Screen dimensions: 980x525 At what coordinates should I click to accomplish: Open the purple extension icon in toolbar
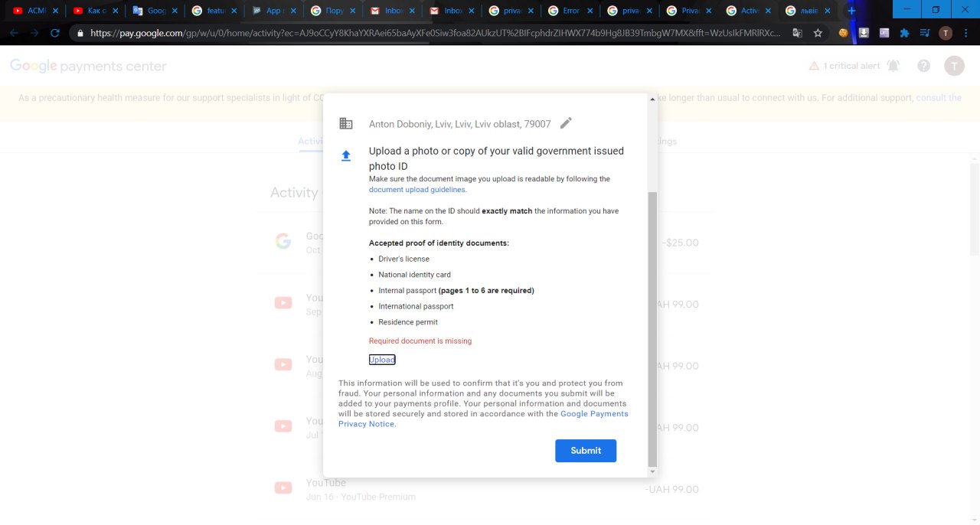pyautogui.click(x=884, y=33)
